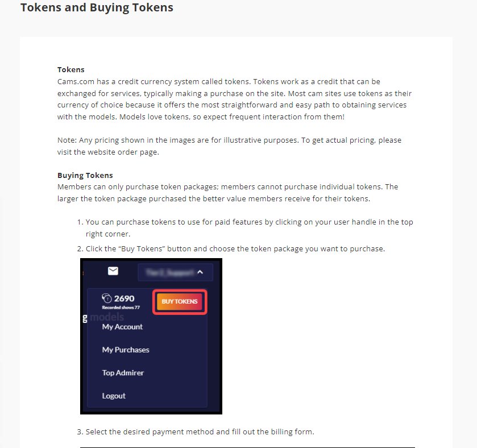Image resolution: width=477 pixels, height=448 pixels.
Task: Click the Tokens and Buying Tokens title
Action: click(97, 7)
